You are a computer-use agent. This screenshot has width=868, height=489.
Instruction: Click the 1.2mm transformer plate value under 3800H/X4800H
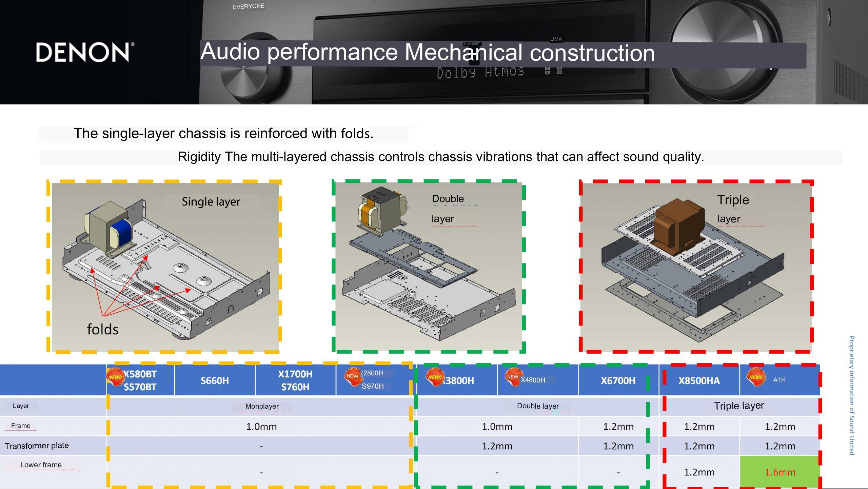click(x=497, y=446)
